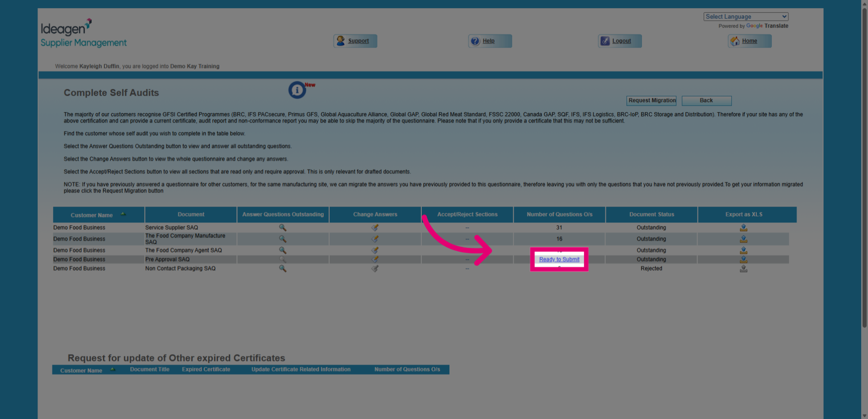The height and width of the screenshot is (419, 868).
Task: Open Support page
Action: click(355, 41)
